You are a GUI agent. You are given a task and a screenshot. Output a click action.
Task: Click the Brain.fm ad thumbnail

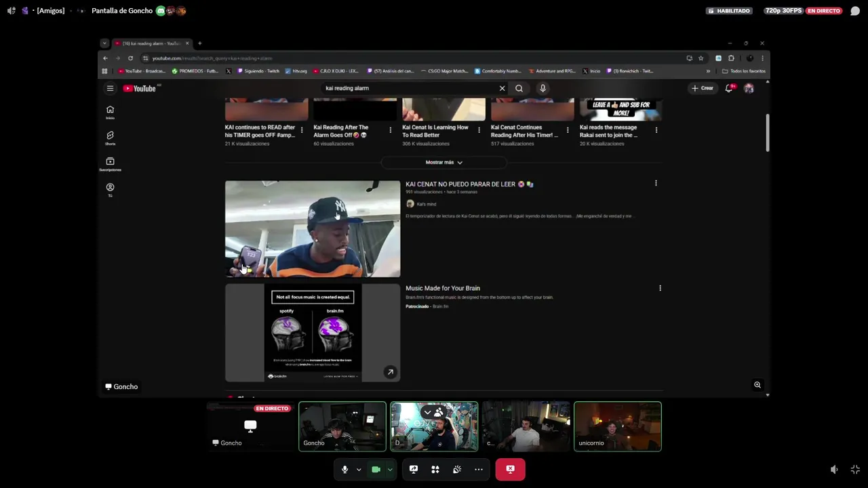pyautogui.click(x=313, y=333)
